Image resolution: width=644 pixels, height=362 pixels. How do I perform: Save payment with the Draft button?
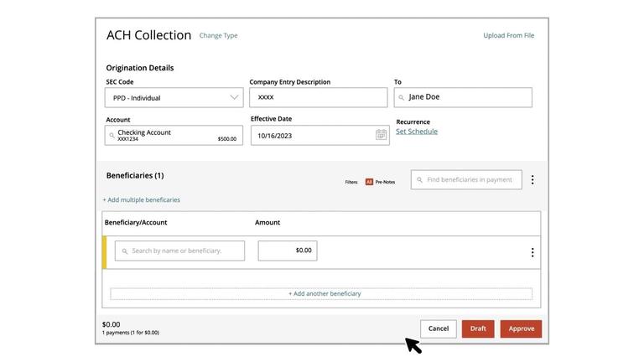coord(478,328)
